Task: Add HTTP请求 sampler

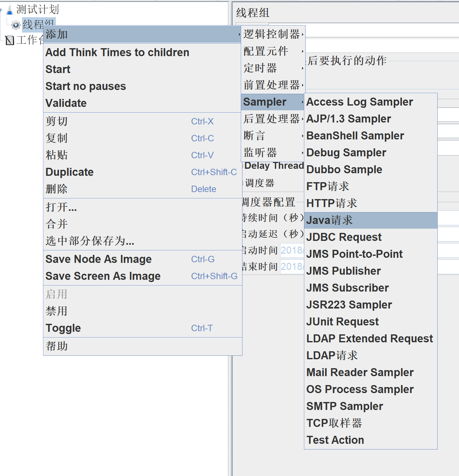Action: (x=371, y=203)
